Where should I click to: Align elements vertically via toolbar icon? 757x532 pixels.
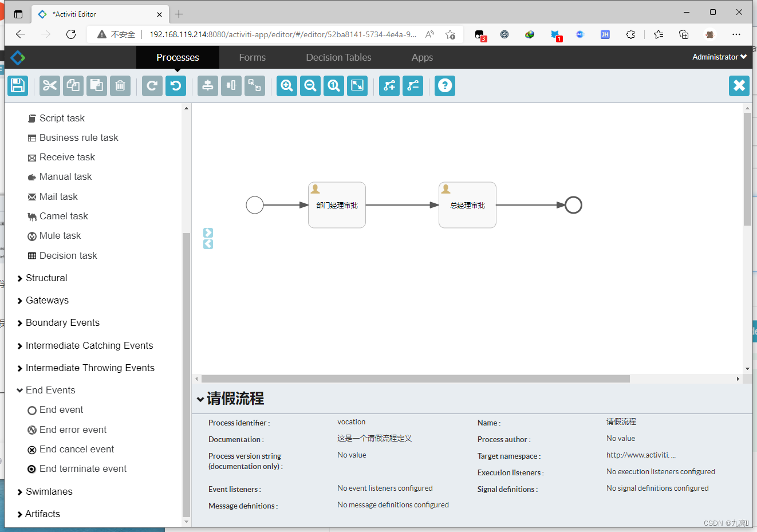point(208,86)
